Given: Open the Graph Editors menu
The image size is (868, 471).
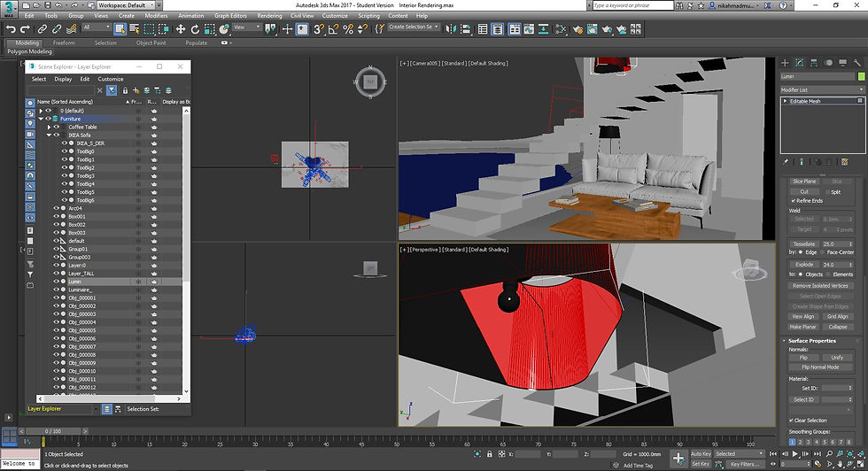Looking at the screenshot, I should [230, 16].
